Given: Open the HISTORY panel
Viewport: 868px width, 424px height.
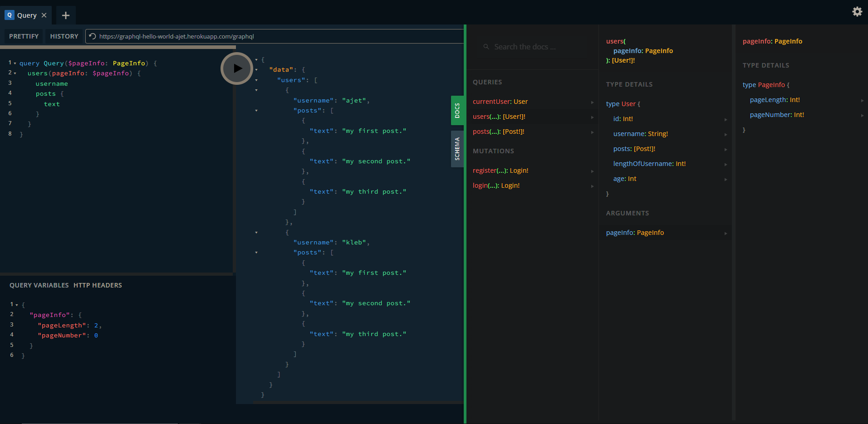Looking at the screenshot, I should (x=64, y=36).
